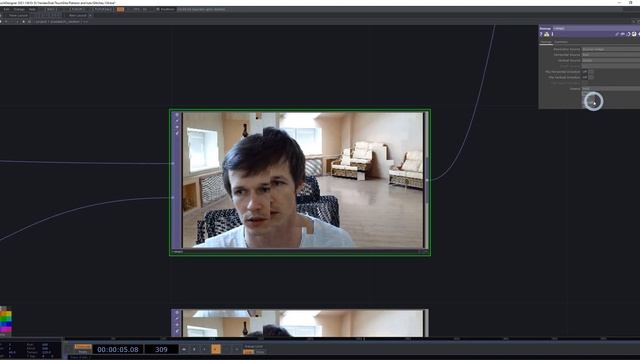Click the Wiki link button
This screenshot has height=360, width=640.
[x=51, y=9]
